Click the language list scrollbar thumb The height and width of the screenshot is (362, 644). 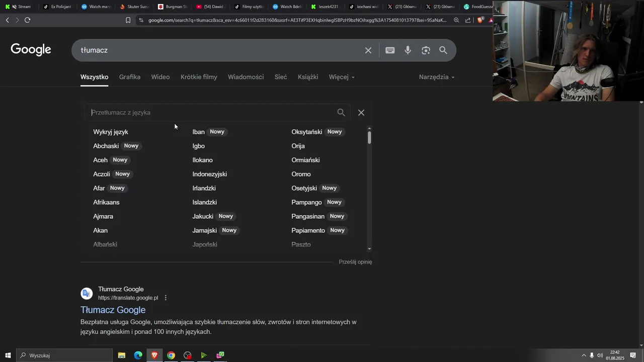(369, 137)
